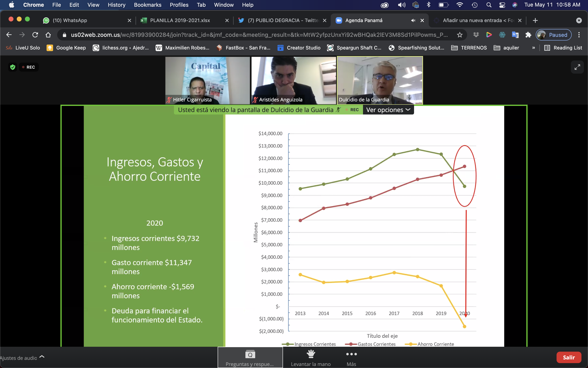Open the Maximilien Robes... Wikipedia bookmark
Image resolution: width=588 pixels, height=368 pixels.
(183, 48)
